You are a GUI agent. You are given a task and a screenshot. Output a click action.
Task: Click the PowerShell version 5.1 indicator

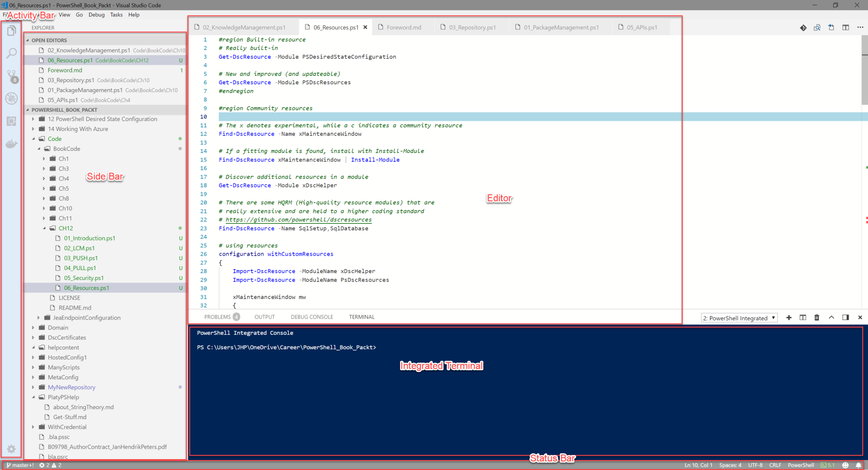[x=828, y=465]
